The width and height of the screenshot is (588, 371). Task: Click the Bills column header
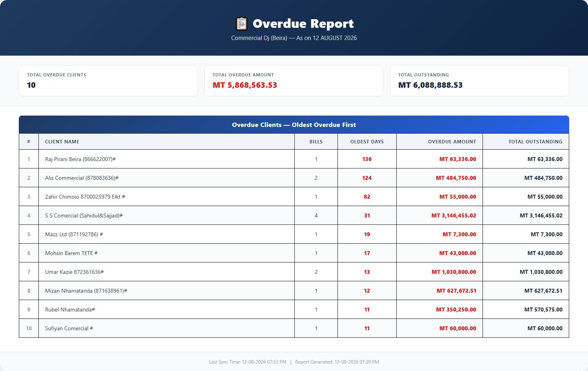coord(316,142)
